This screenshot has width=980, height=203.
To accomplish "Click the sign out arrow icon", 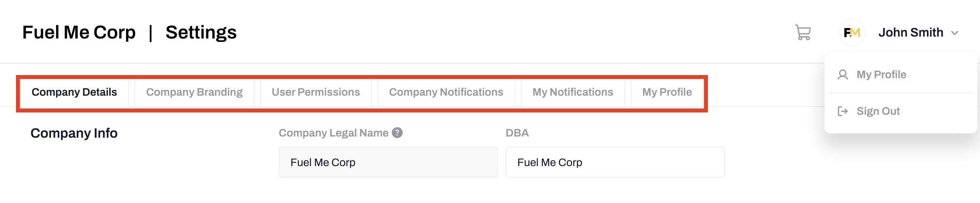I will coord(842,112).
